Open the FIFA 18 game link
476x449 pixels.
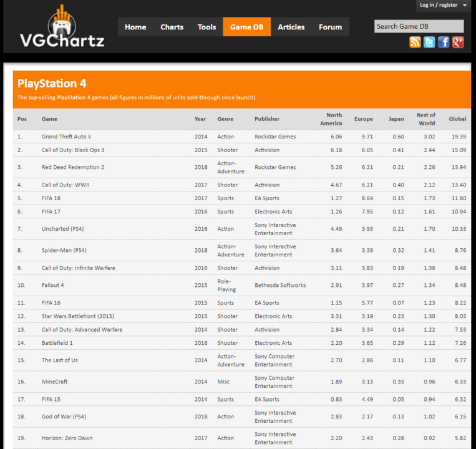point(51,198)
